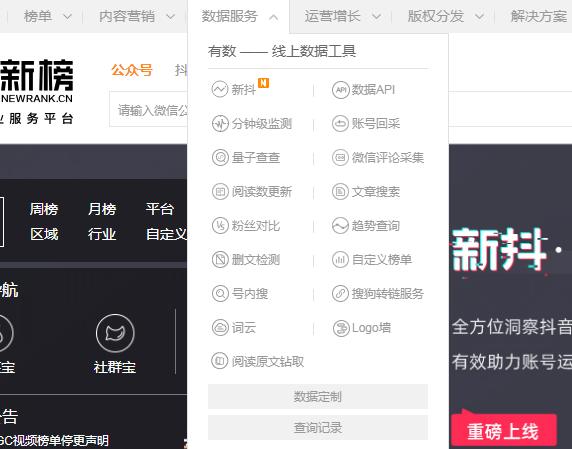Collapse the 数据服务 menu arrow

[274, 17]
